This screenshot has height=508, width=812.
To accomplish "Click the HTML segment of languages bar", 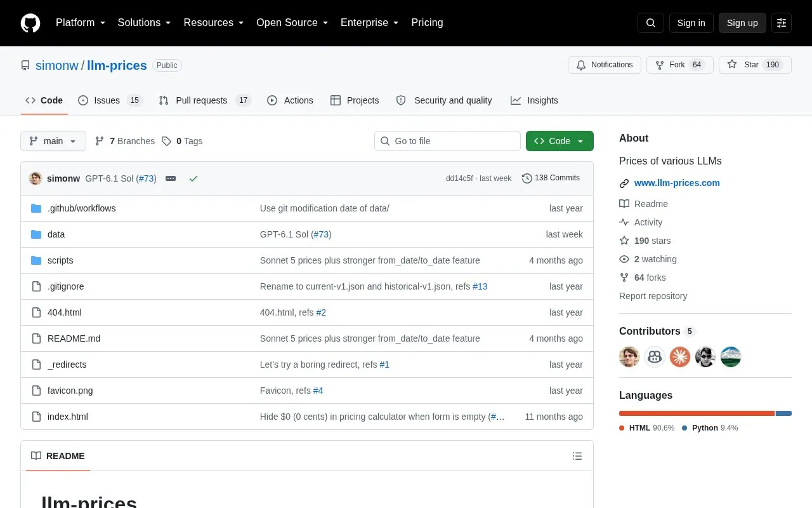I will (697, 413).
